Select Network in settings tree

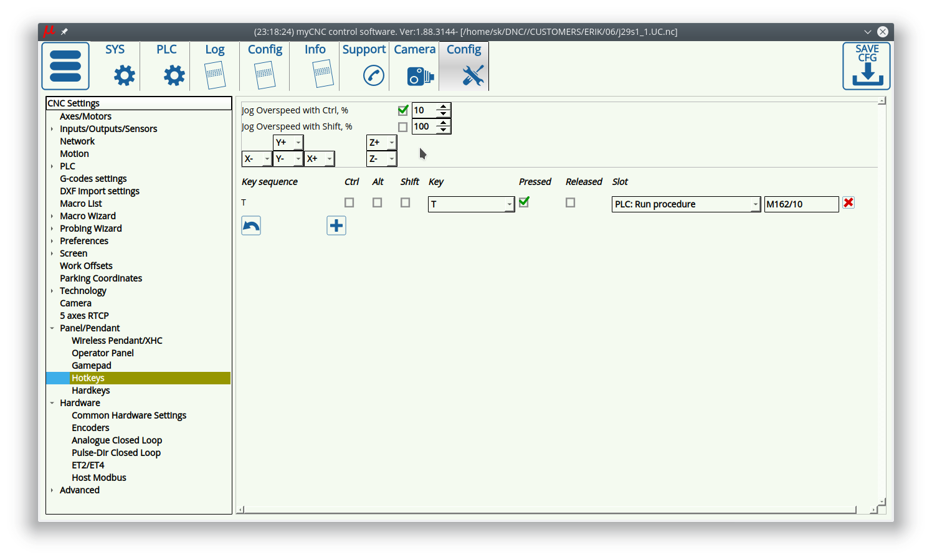point(77,141)
